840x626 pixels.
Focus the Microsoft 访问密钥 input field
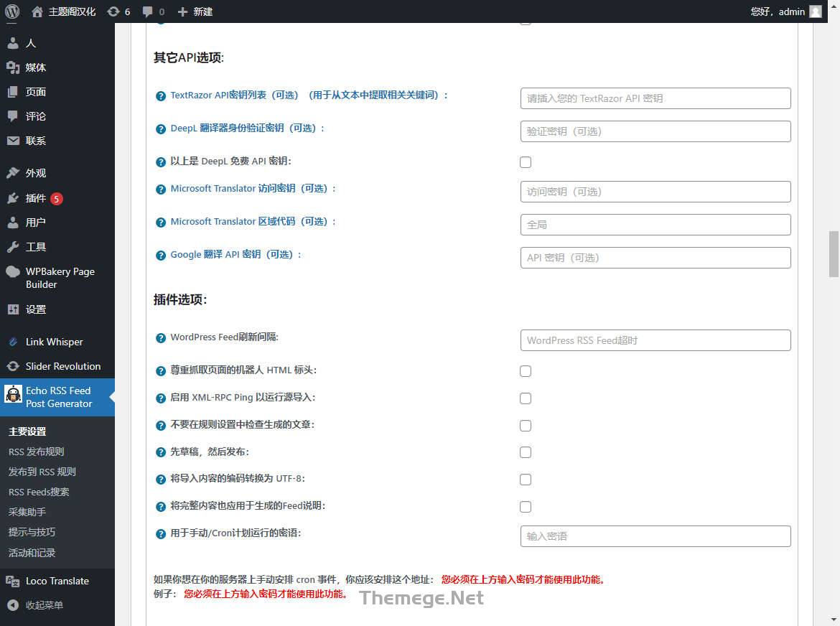point(655,192)
